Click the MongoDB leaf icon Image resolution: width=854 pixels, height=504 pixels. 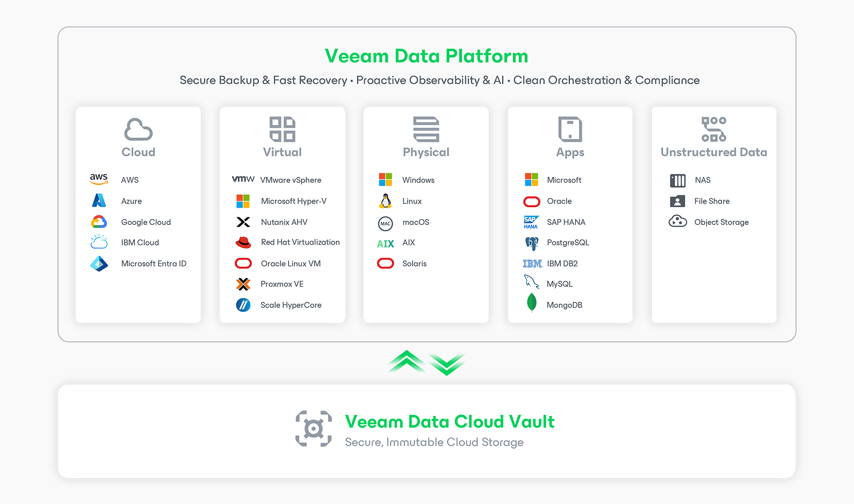click(x=532, y=303)
